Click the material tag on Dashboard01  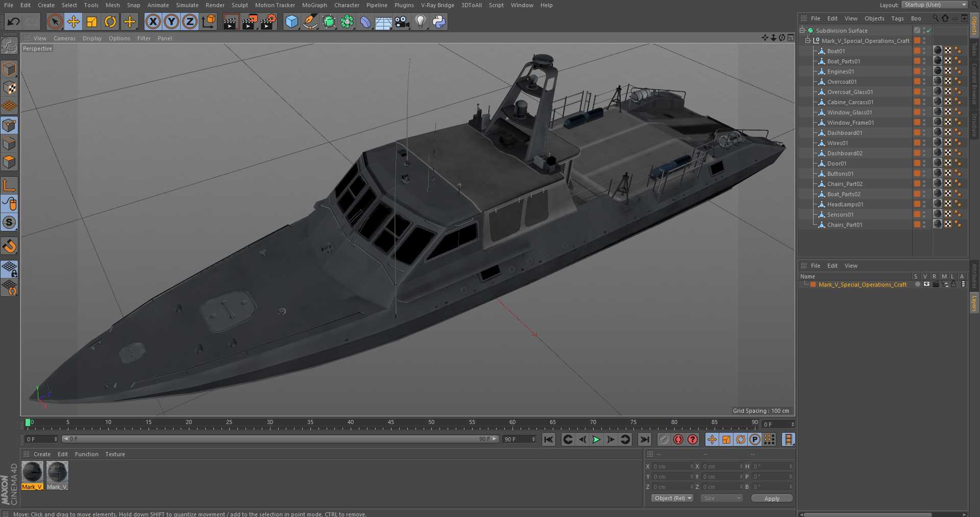click(938, 132)
